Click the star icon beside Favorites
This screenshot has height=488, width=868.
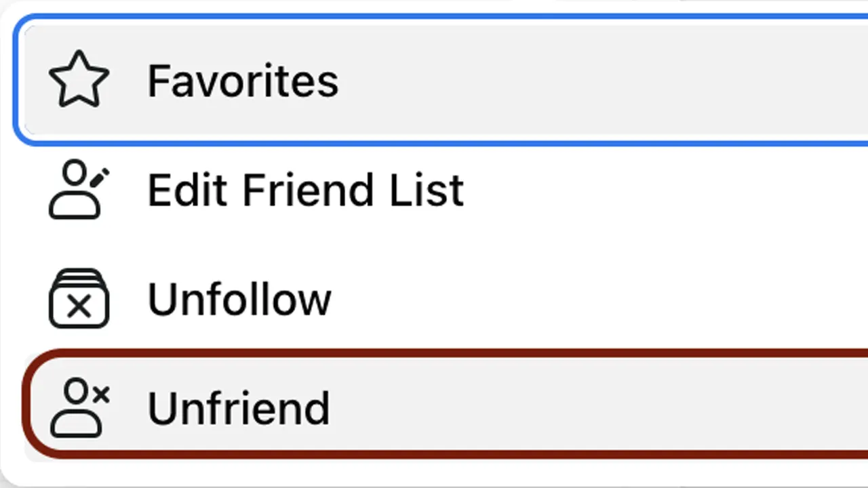[x=79, y=79]
